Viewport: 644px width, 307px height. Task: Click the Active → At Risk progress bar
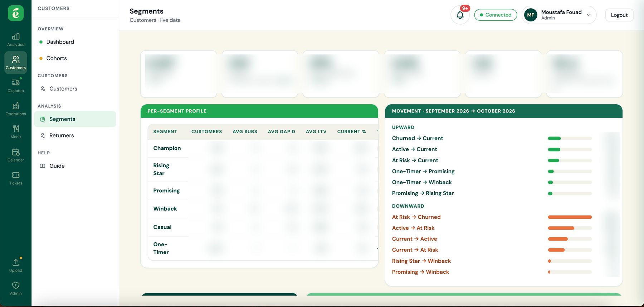(x=570, y=228)
